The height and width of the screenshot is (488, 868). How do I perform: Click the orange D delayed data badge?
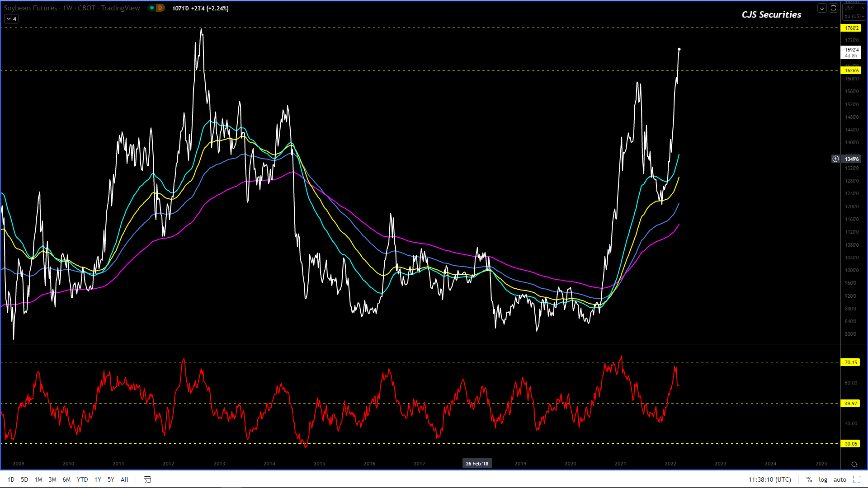(160, 8)
